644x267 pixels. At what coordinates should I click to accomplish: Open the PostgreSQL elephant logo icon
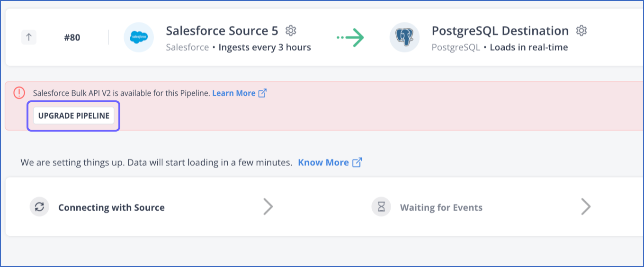coord(404,37)
